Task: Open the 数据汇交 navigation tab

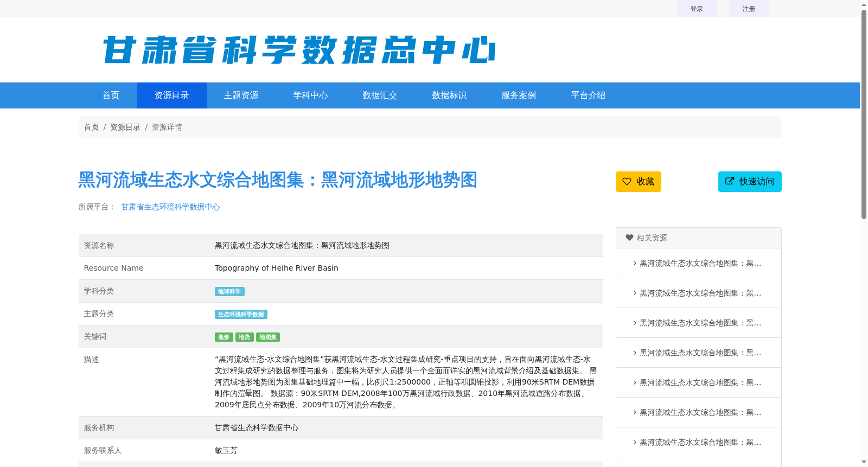Action: (x=380, y=95)
